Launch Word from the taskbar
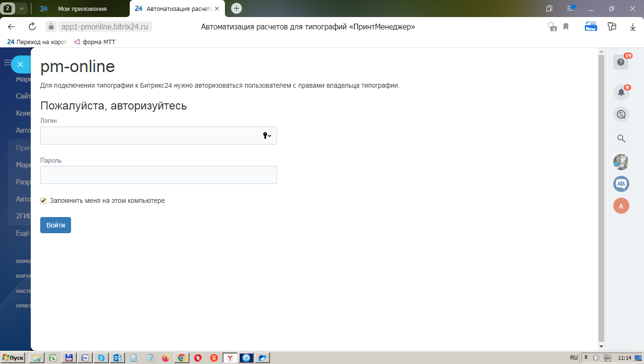644x364 pixels. pyautogui.click(x=85, y=358)
